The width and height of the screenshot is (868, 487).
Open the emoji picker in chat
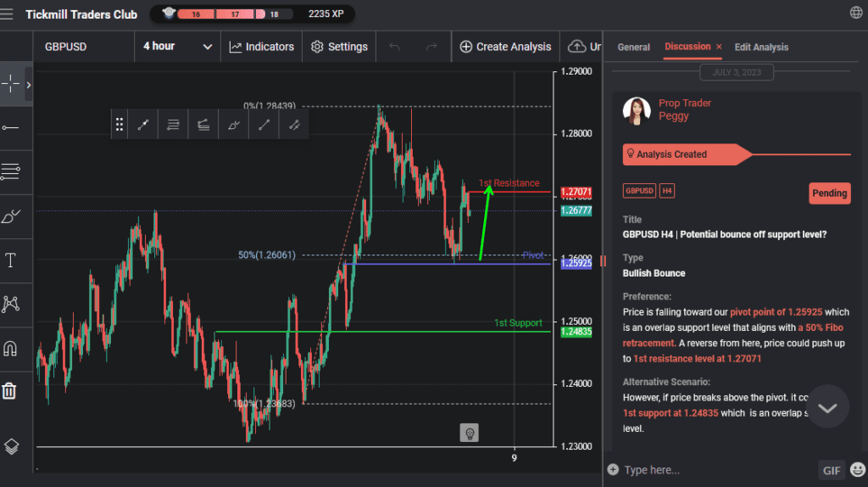[858, 469]
